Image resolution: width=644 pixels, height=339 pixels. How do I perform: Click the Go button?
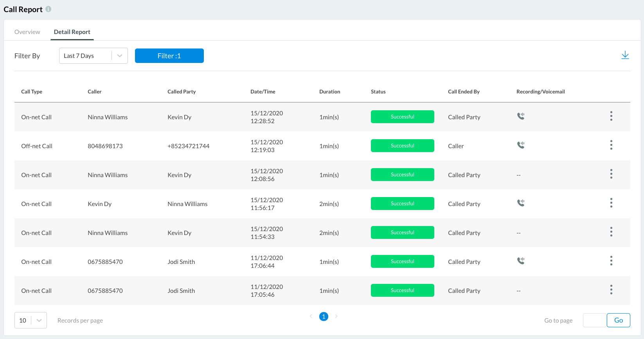click(x=619, y=320)
